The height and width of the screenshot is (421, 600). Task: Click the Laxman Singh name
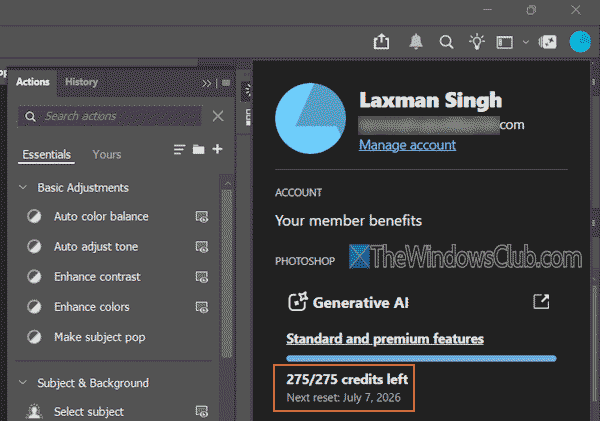pos(430,101)
